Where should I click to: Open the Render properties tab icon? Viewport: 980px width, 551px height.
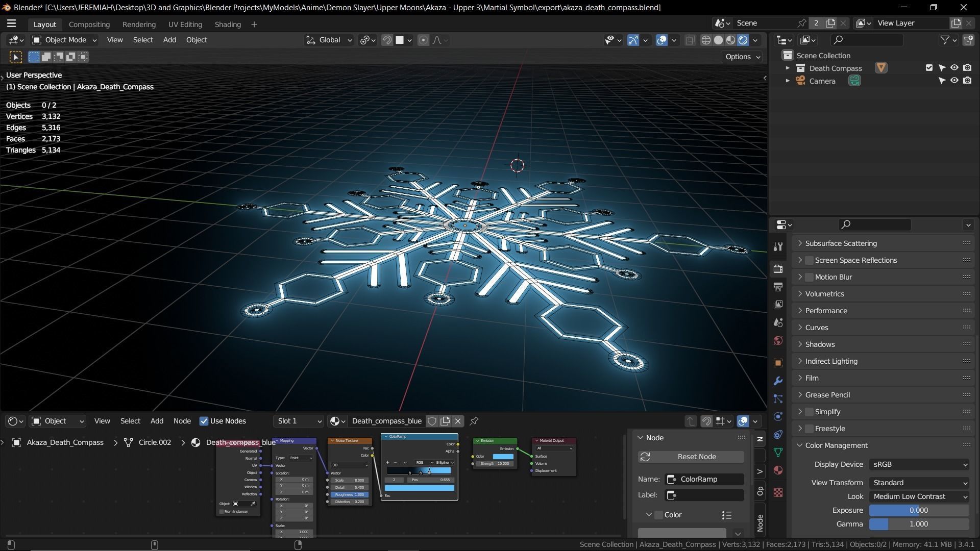778,268
